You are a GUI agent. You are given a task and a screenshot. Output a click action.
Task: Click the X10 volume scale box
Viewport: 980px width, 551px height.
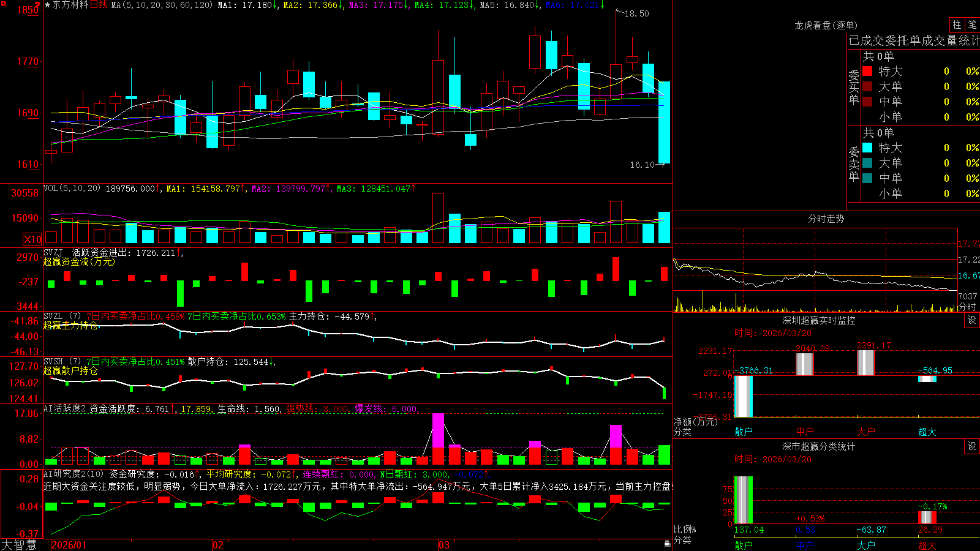click(32, 239)
